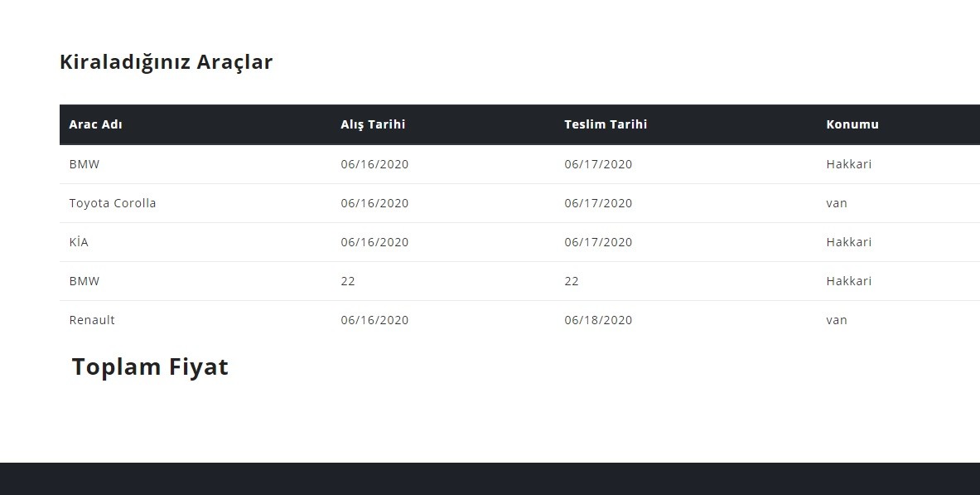
Task: Click the van location in Renault row
Action: [x=836, y=320]
